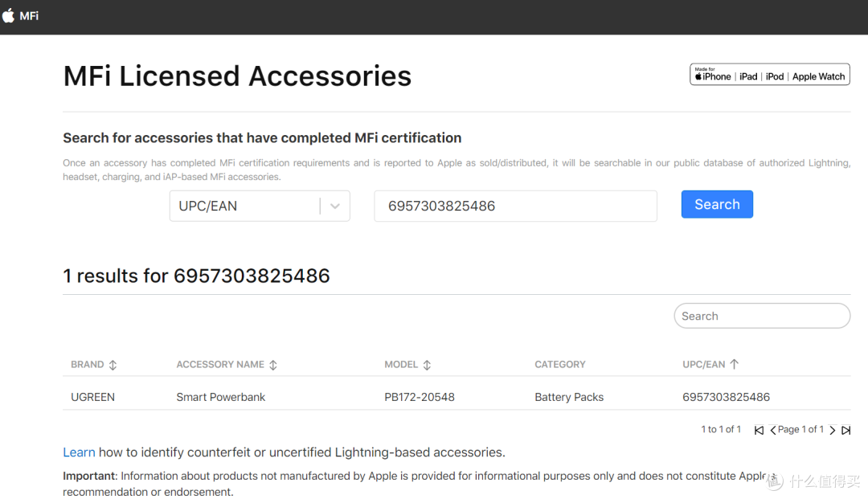Jump to last results page
868x499 pixels.
pos(845,431)
